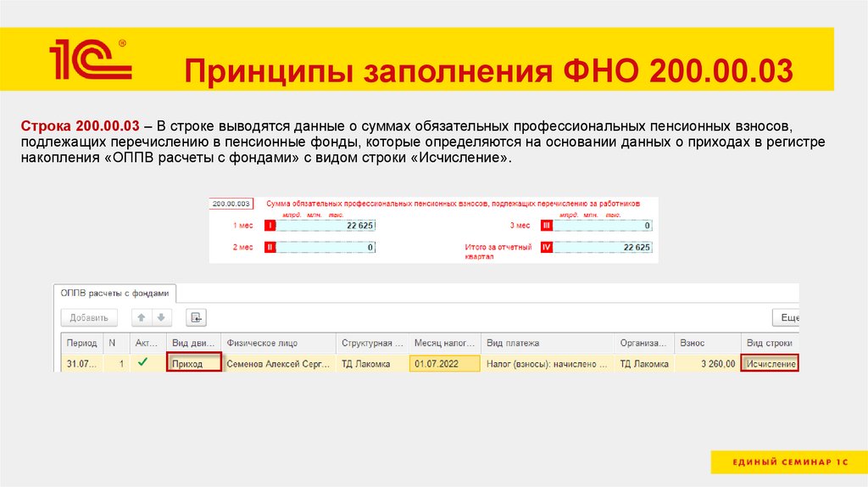Viewport: 868px width, 487px height.
Task: Click the Добавить button
Action: [88, 317]
